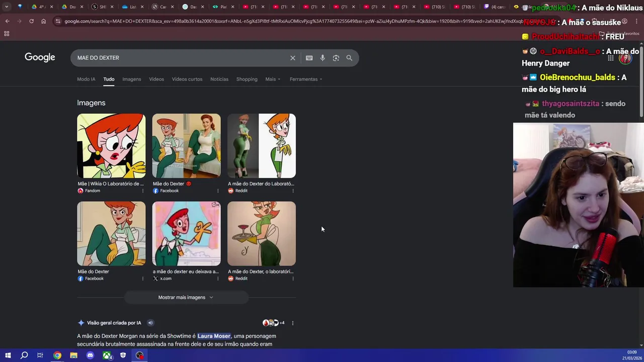Switch to Notícias search tab
644x362 pixels.
pyautogui.click(x=219, y=79)
